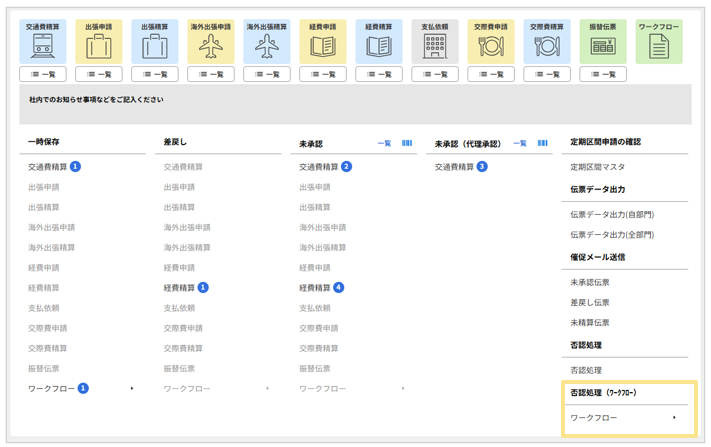Expand ワークフロー arrow in 差戻し column
The width and height of the screenshot is (711, 447).
tap(268, 389)
